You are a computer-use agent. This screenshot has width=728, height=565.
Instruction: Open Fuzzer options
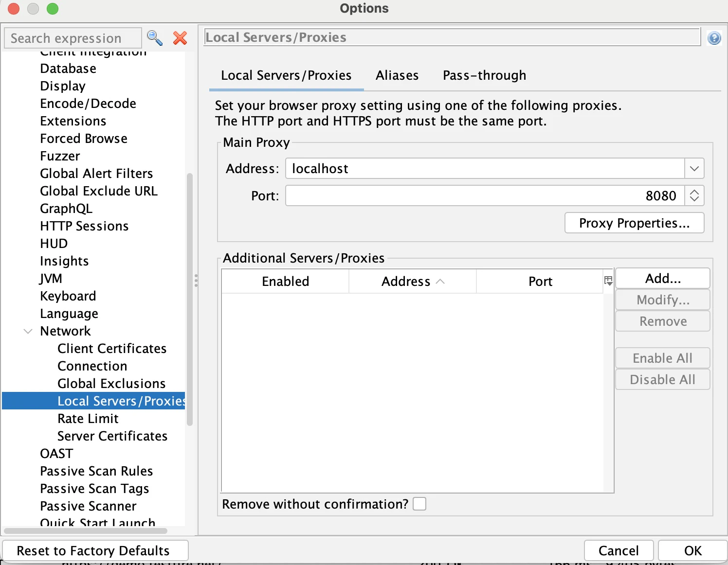pos(60,156)
